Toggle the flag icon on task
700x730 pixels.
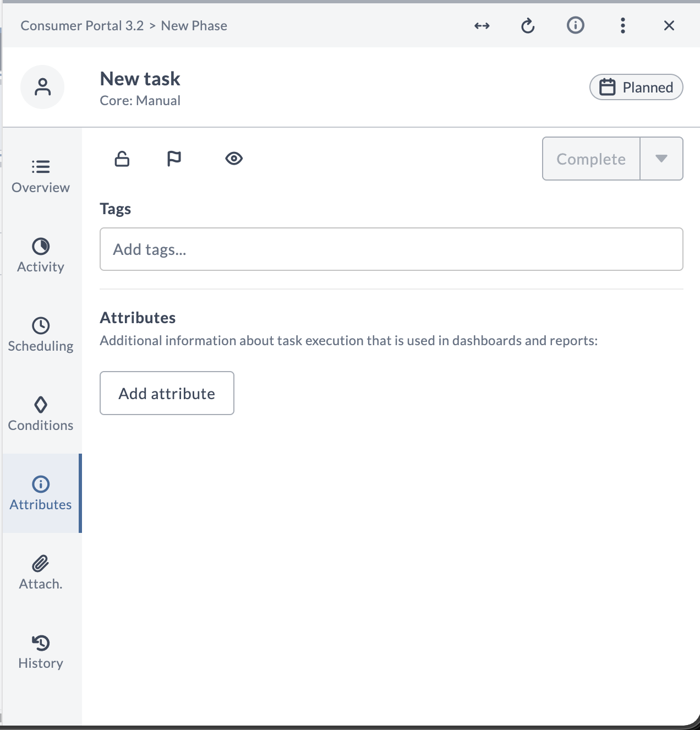pos(174,159)
